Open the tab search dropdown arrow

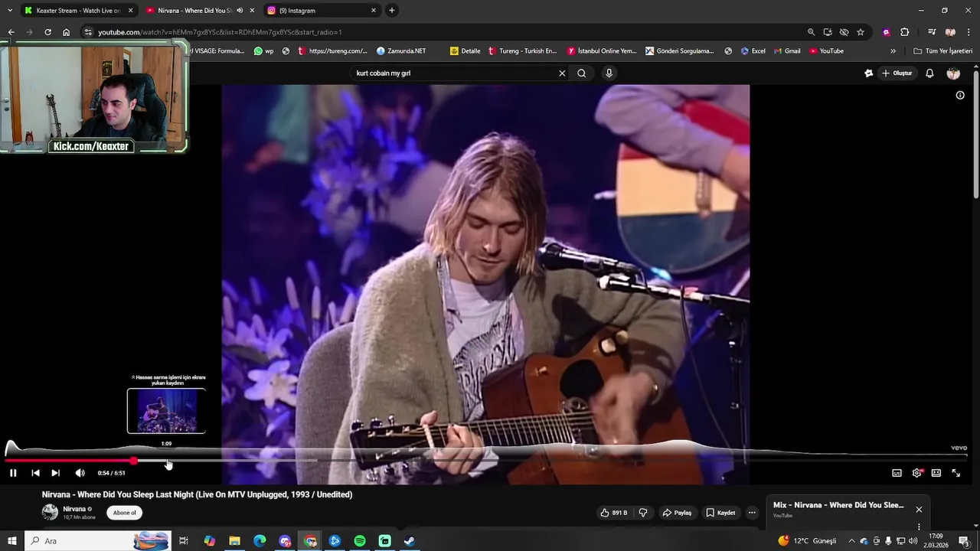(x=10, y=11)
